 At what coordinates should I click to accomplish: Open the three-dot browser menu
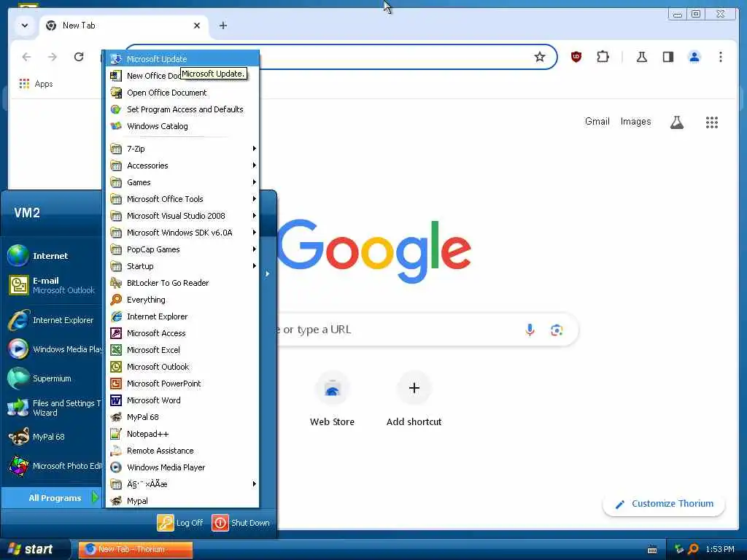pyautogui.click(x=720, y=57)
